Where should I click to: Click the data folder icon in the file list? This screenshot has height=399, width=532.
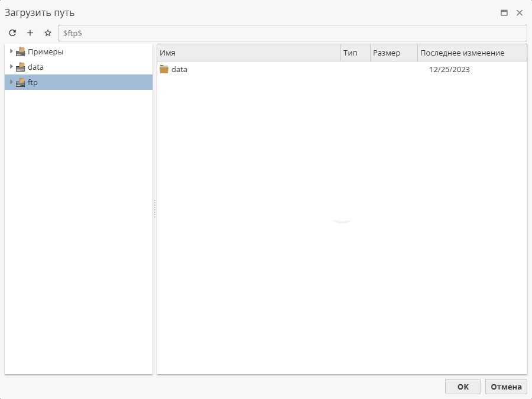pyautogui.click(x=164, y=69)
